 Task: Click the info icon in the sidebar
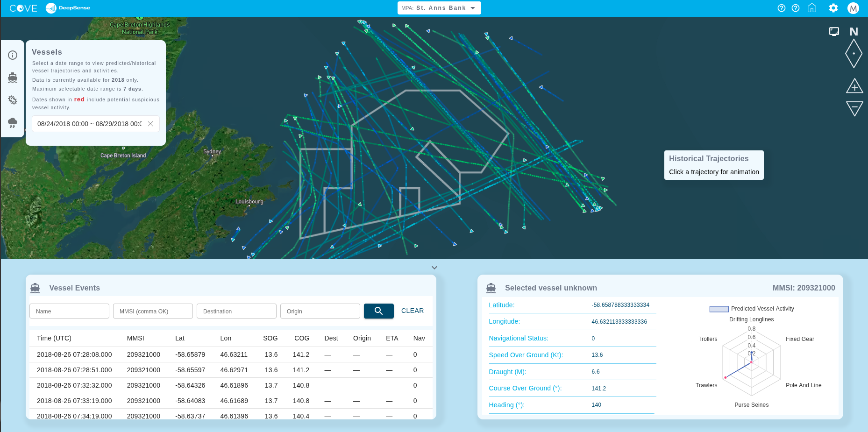tap(13, 55)
